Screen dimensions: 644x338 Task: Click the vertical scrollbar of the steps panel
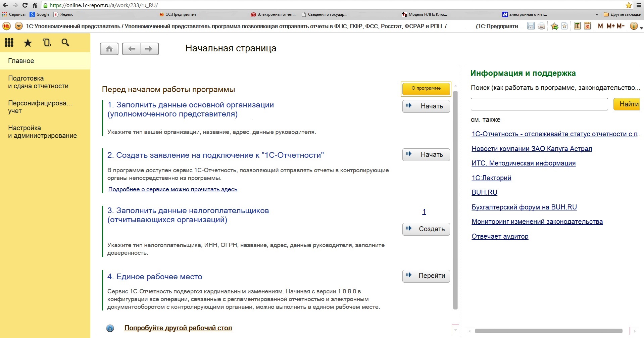tap(455, 200)
